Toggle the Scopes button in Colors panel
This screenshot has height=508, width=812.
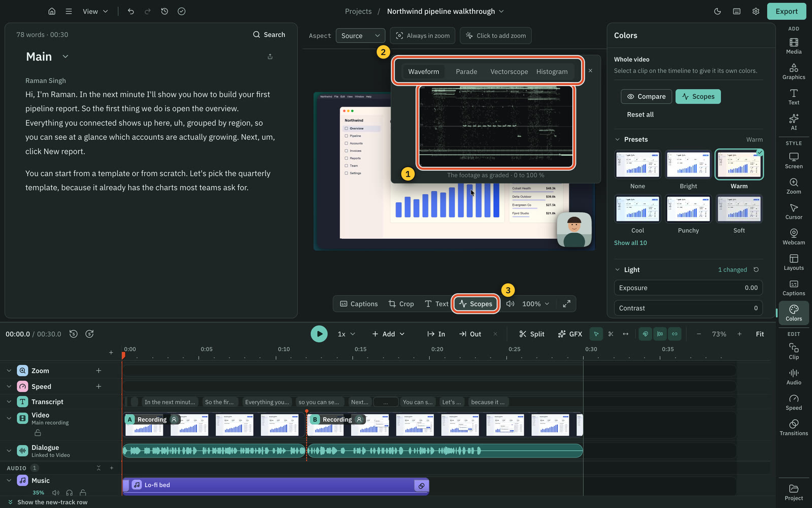tap(698, 97)
